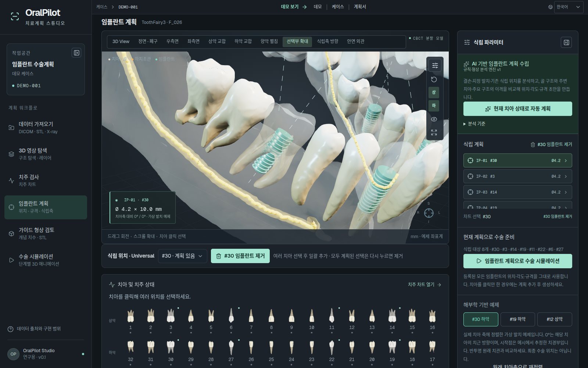Viewport: 588px width, 368px height.
Task: Select the IP-02 #3 implant entry
Action: coord(517,177)
